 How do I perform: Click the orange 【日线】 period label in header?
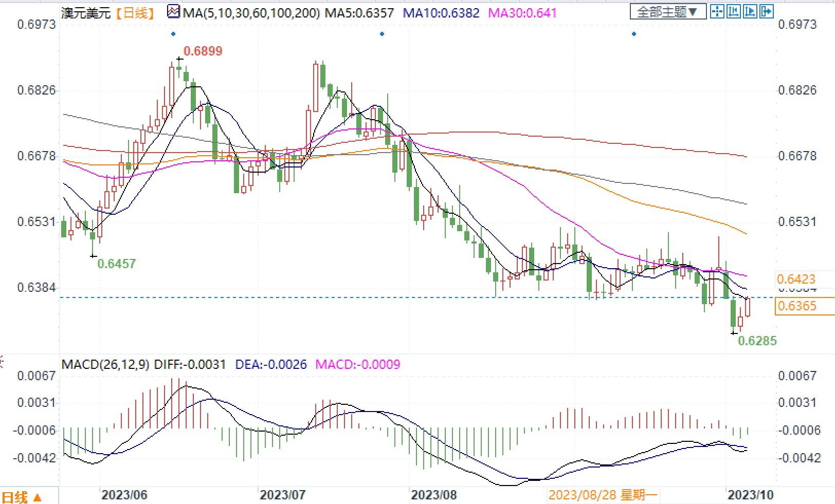135,12
